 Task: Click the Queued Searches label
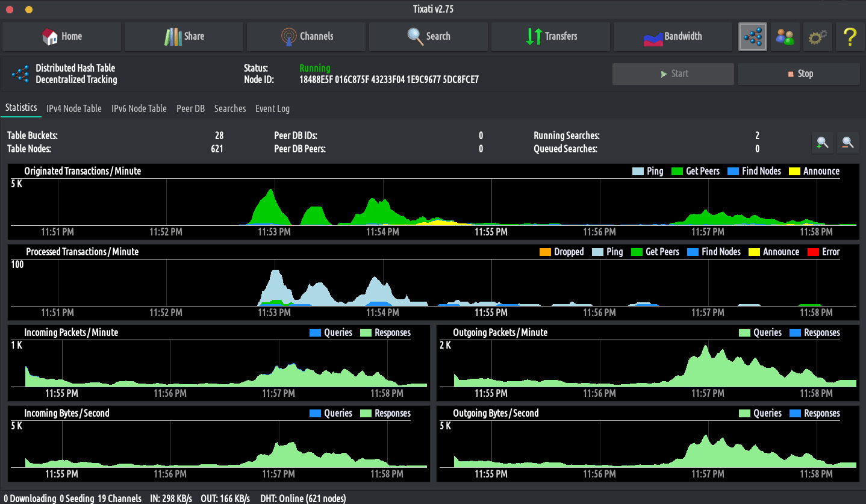[565, 149]
